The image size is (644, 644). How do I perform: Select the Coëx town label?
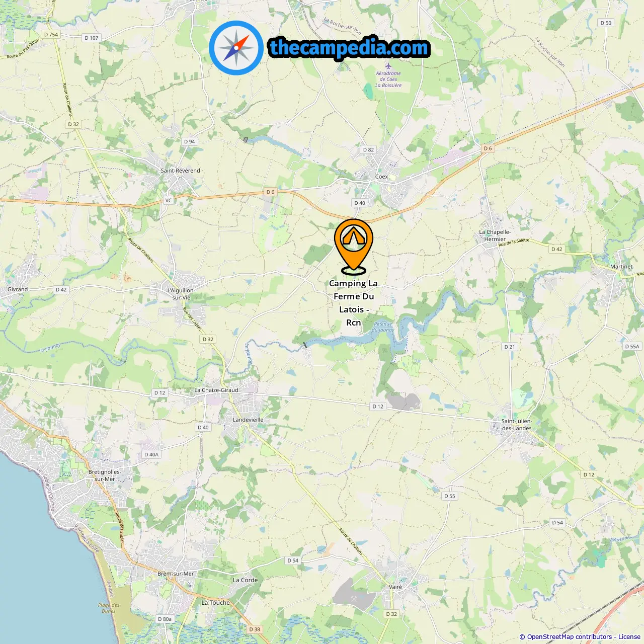(381, 177)
